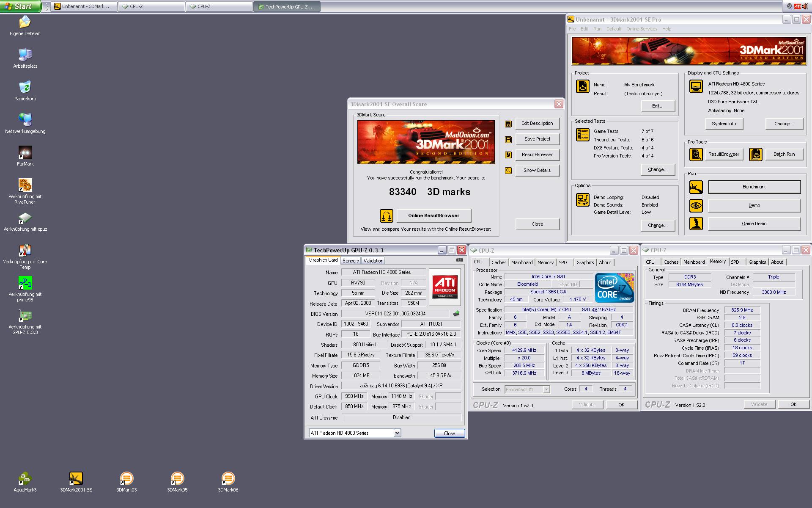Open the Netzwerkumgebung desktop icon

tap(25, 120)
